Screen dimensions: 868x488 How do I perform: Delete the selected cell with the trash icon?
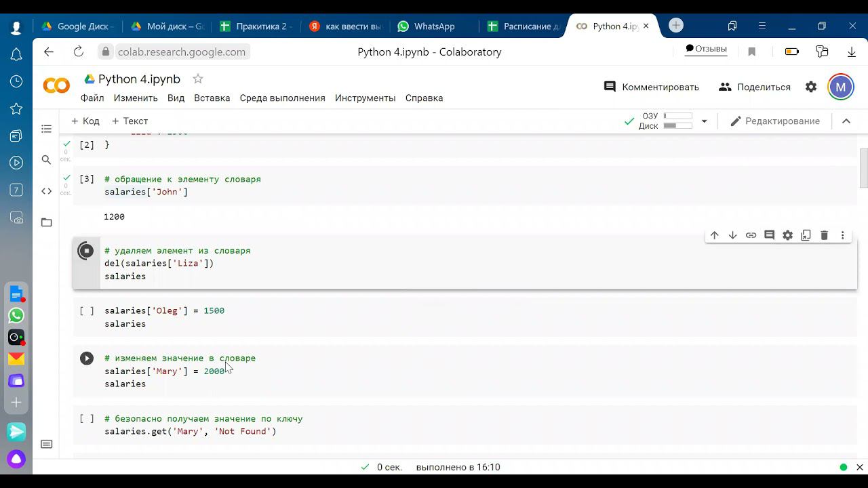pos(824,235)
